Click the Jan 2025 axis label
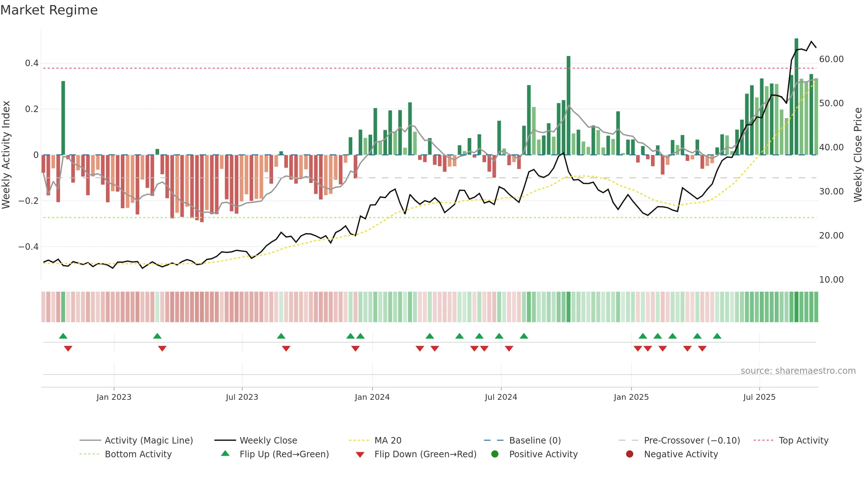Image resolution: width=868 pixels, height=488 pixels. point(631,397)
